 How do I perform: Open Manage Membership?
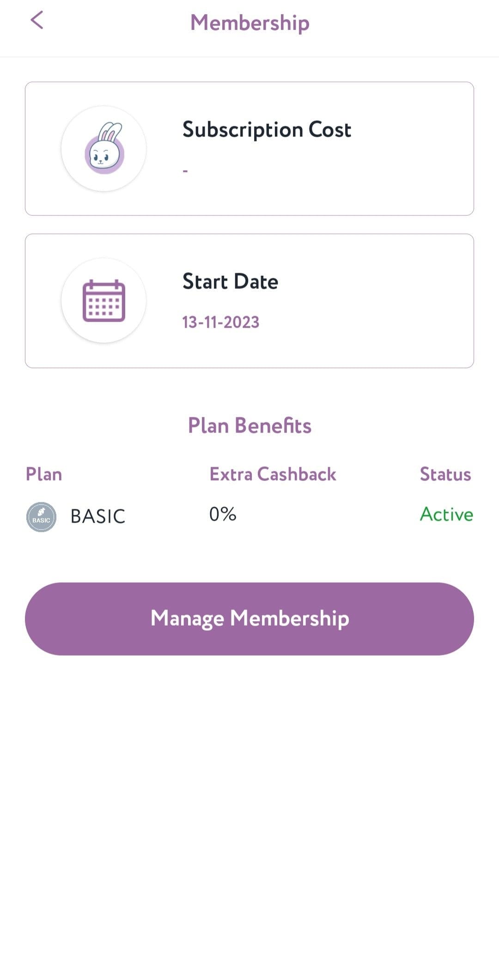[x=249, y=619]
